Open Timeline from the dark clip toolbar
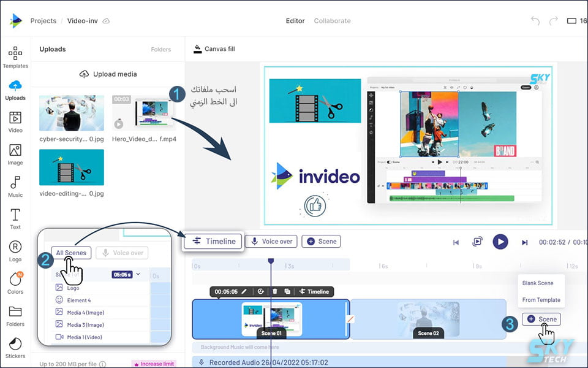 (x=314, y=291)
